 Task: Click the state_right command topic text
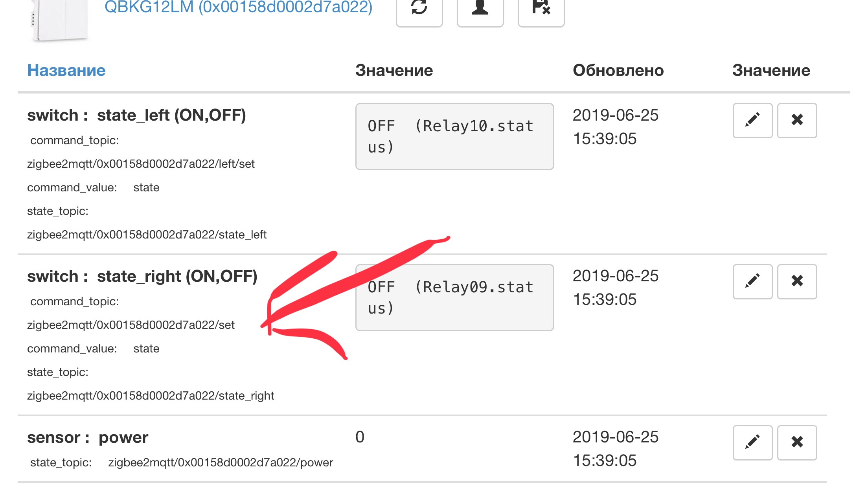pyautogui.click(x=131, y=325)
